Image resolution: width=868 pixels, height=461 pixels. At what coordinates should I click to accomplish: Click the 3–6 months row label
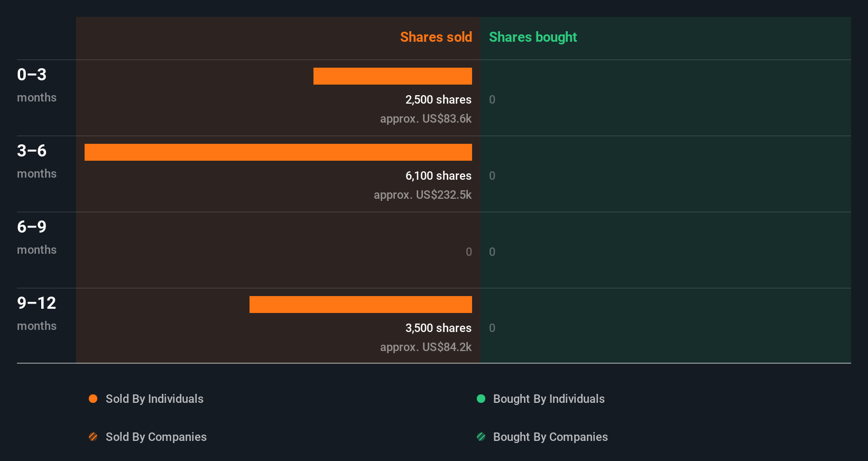point(36,161)
